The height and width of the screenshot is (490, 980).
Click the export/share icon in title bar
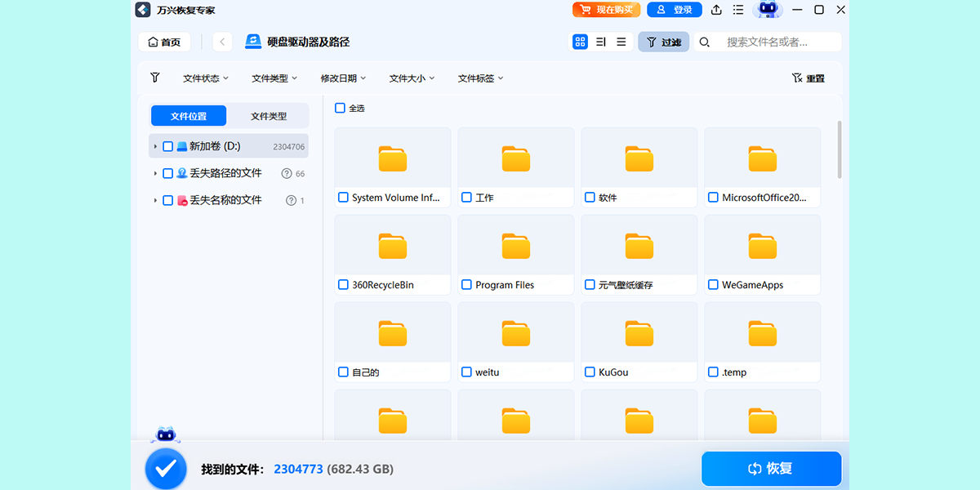point(715,10)
